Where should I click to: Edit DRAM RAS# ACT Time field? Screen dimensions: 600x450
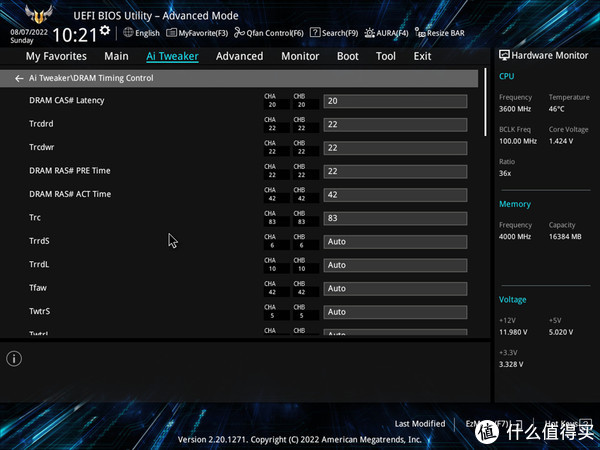pyautogui.click(x=395, y=195)
